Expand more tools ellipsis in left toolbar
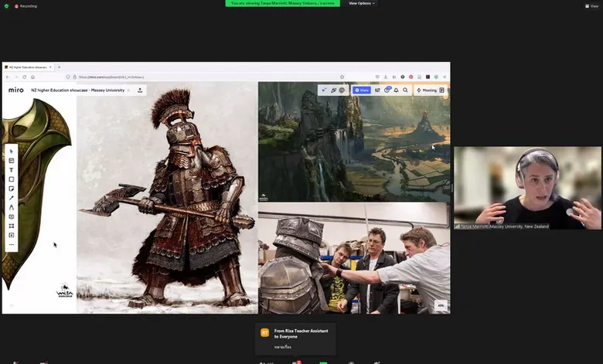603x364 pixels. coord(11,244)
